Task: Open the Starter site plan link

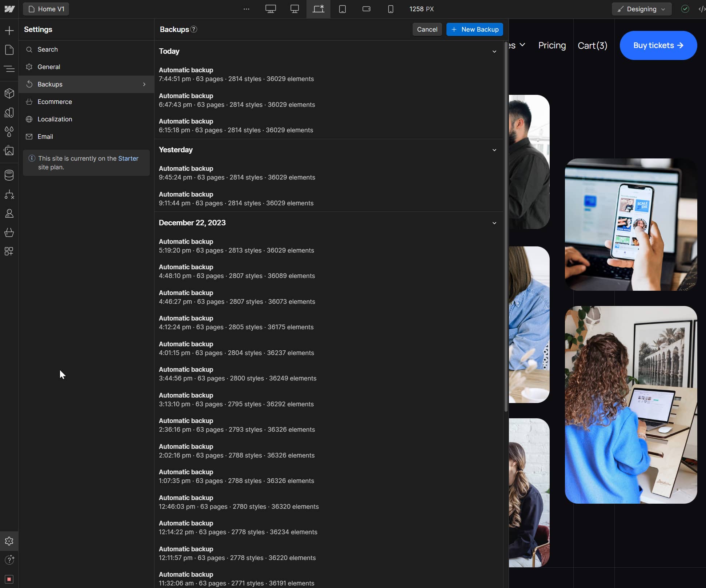Action: [x=128, y=158]
